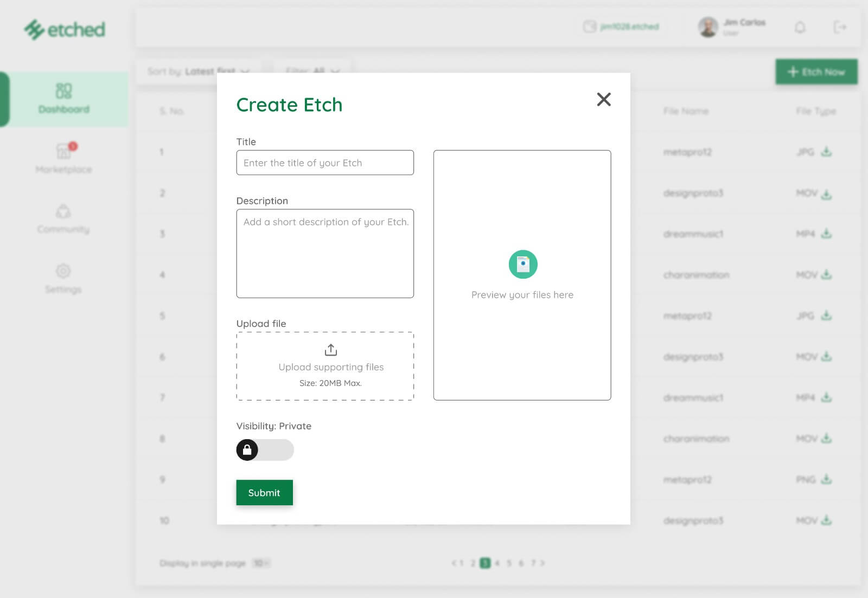The width and height of the screenshot is (868, 598).
Task: Download the metaprot2 JPG file in row 1
Action: [826, 152]
